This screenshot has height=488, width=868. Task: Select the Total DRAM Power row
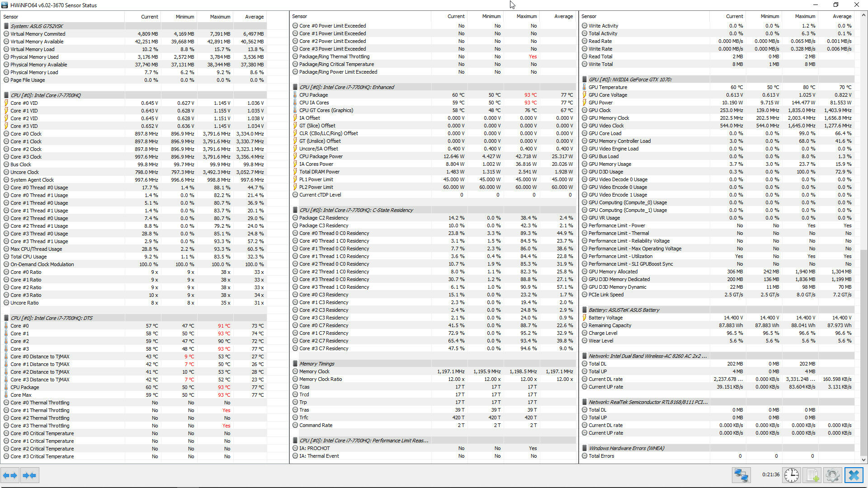434,172
